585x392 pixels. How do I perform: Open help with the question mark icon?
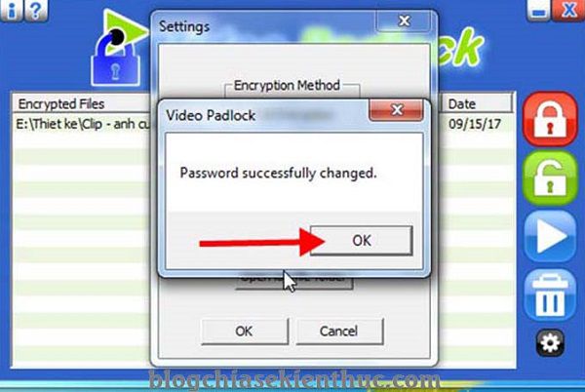pos(35,10)
